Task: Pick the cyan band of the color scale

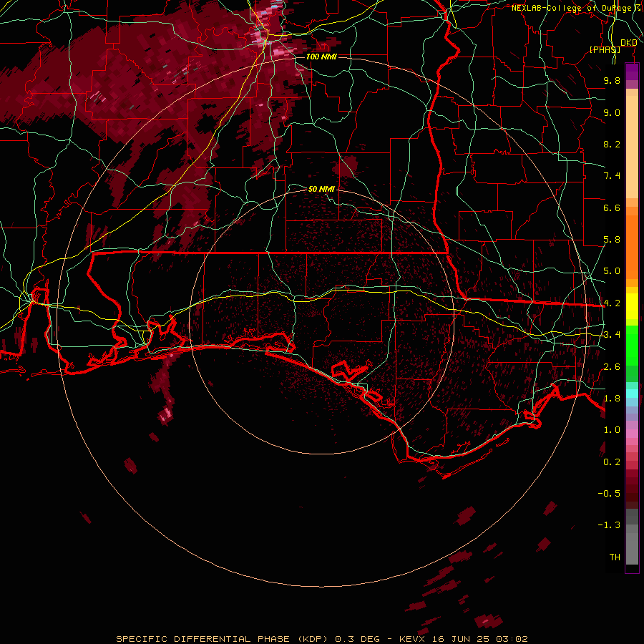Action: tap(632, 394)
